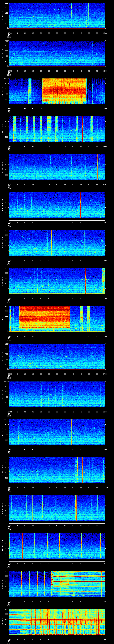Click the '4:02:00' start time label
This screenshot has width=114, height=644.
click(9, 601)
